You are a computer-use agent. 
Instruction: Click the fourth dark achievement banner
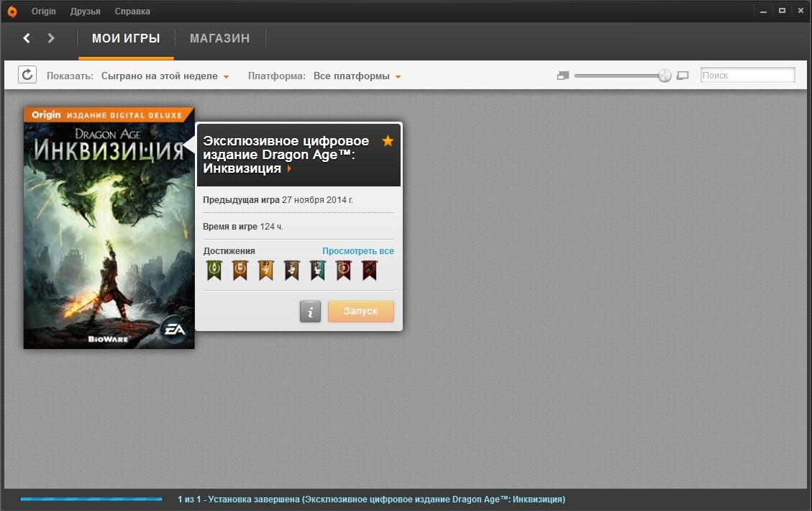(x=291, y=270)
